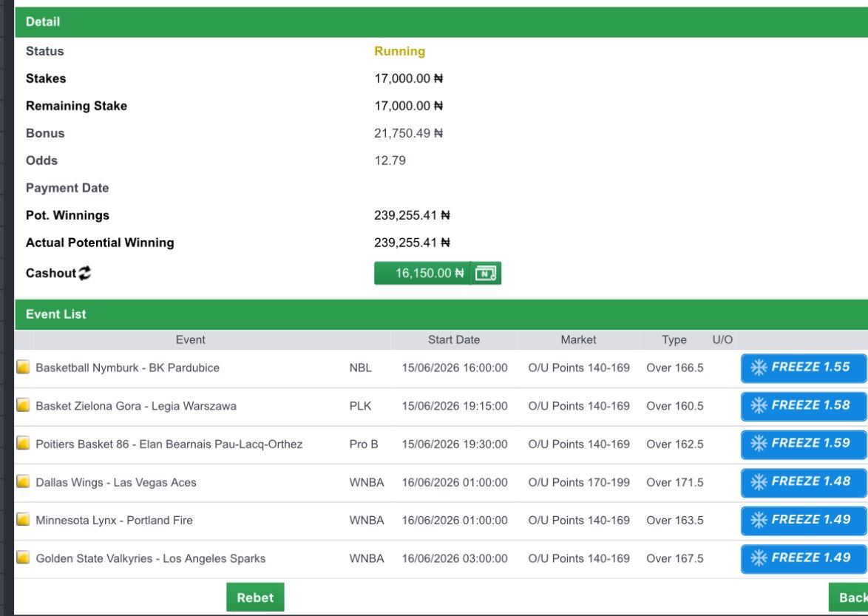The width and height of the screenshot is (868, 616).
Task: Click the Pot. Winnings value 239,255.41
Action: point(412,215)
